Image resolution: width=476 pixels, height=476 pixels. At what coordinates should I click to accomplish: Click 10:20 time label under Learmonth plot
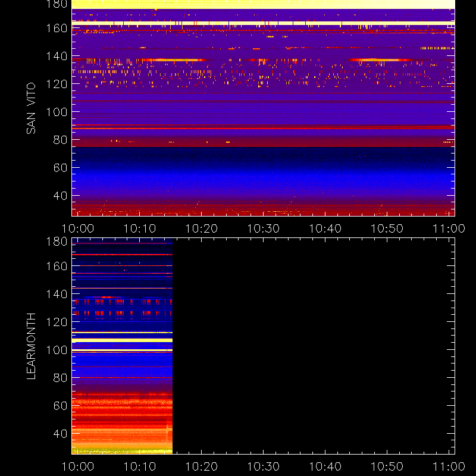tap(202, 466)
